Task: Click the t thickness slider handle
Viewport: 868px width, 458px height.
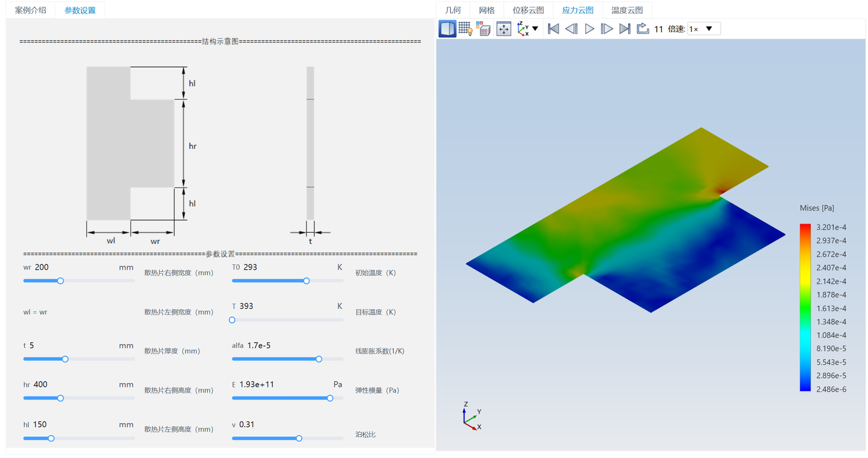Action: tap(65, 359)
